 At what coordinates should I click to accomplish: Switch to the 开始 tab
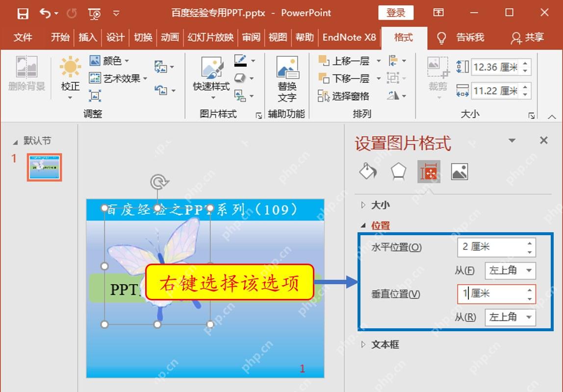[x=60, y=37]
